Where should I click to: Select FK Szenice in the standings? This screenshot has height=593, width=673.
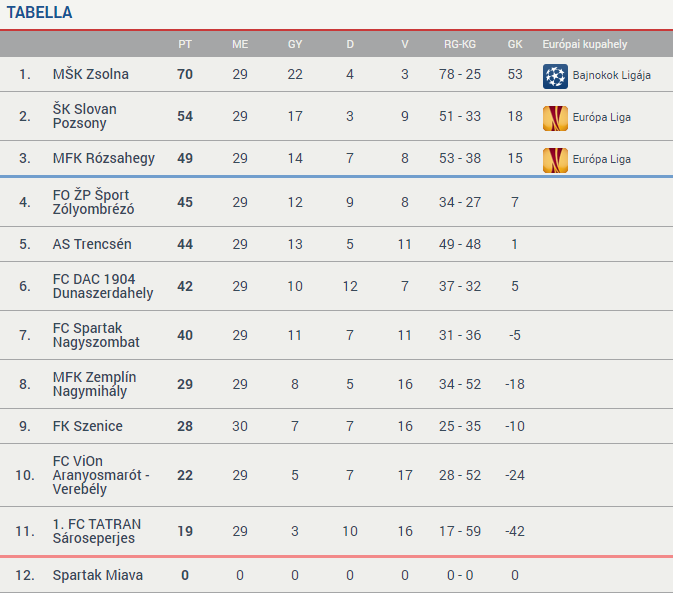pos(88,426)
